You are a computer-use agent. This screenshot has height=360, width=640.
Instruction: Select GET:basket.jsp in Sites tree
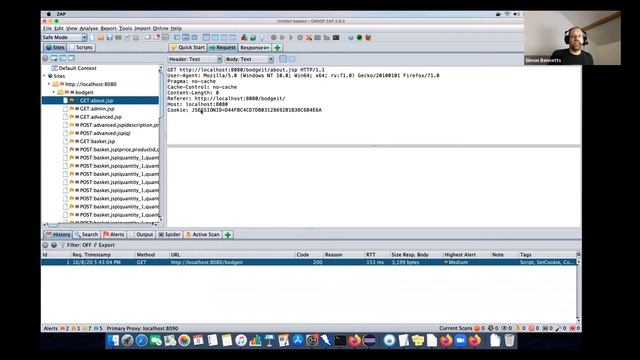click(97, 141)
